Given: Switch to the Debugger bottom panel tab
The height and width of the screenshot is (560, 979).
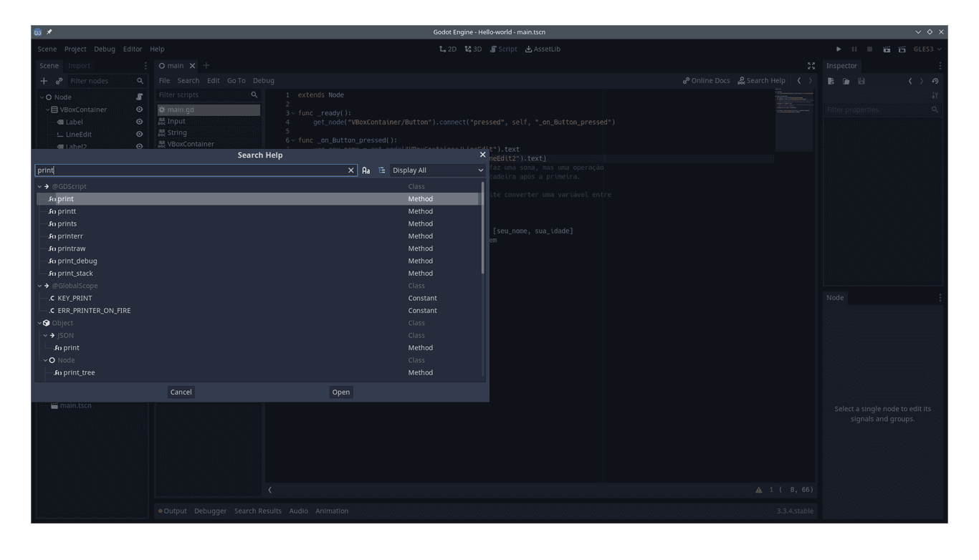Looking at the screenshot, I should (x=210, y=511).
